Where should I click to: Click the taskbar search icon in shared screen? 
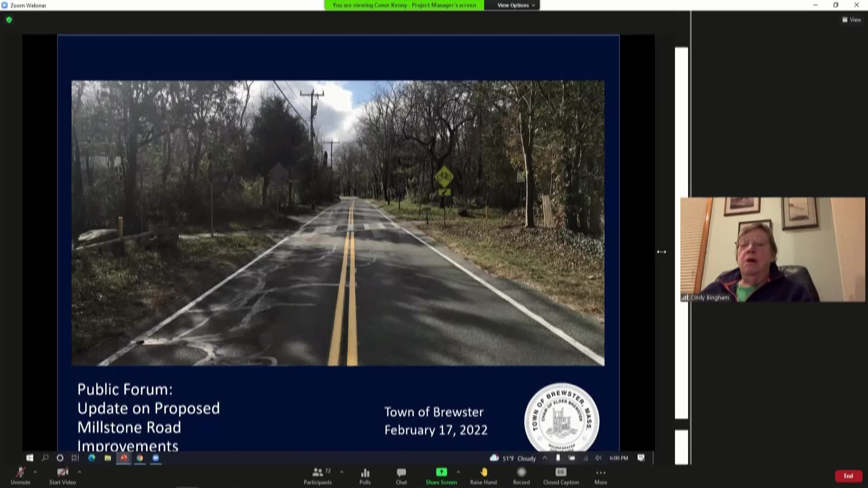[45, 458]
